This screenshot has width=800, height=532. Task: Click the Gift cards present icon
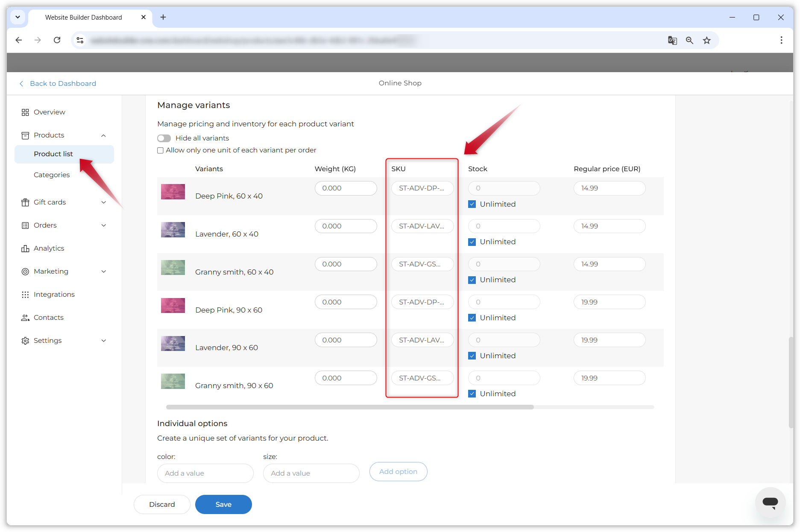25,202
